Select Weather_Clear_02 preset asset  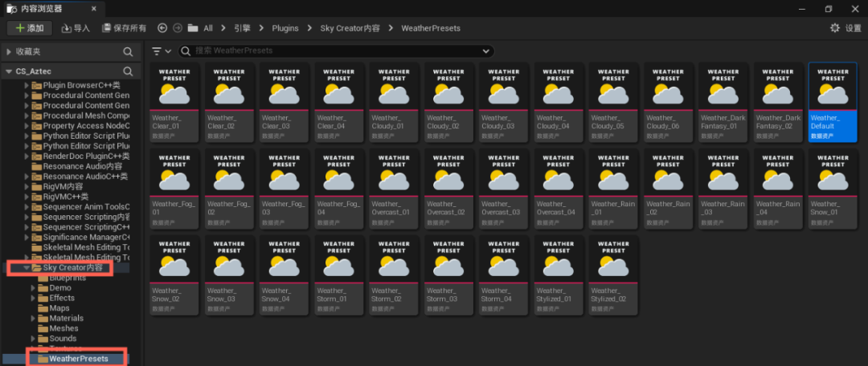(230, 102)
